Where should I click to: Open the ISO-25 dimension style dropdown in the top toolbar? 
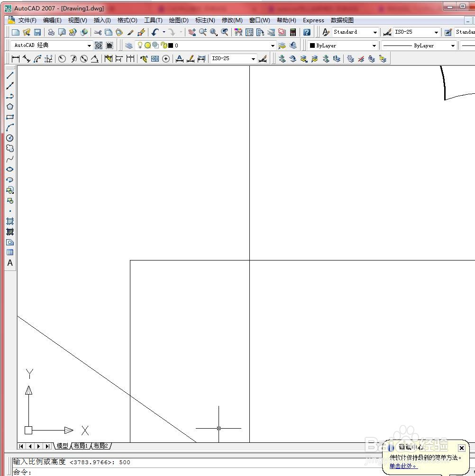[x=436, y=32]
